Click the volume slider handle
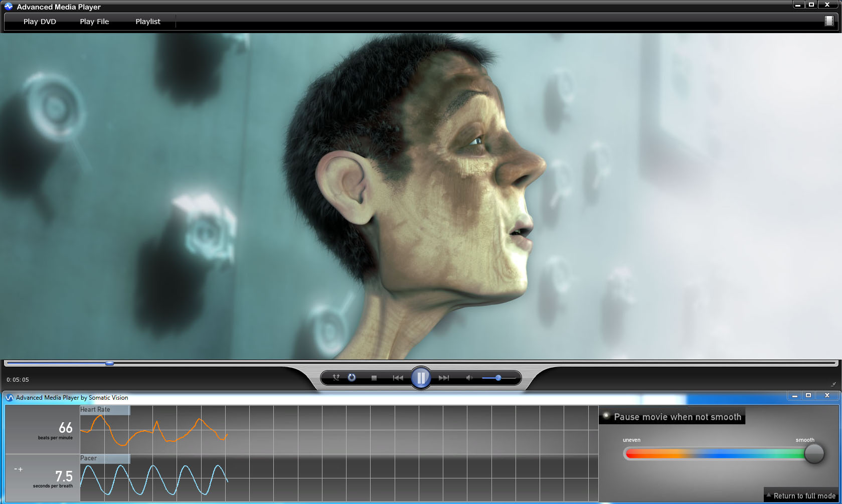The image size is (842, 504). coord(498,378)
